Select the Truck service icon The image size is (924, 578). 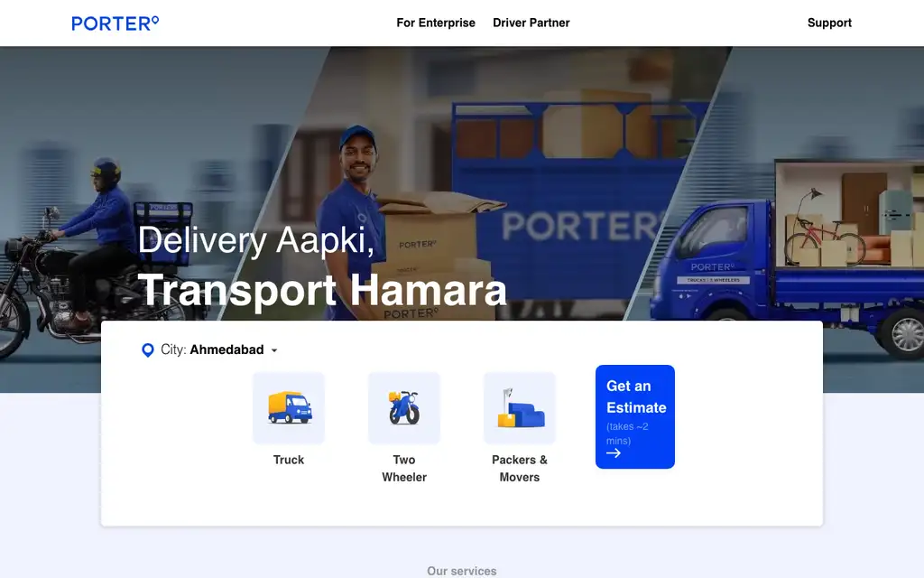(x=289, y=408)
